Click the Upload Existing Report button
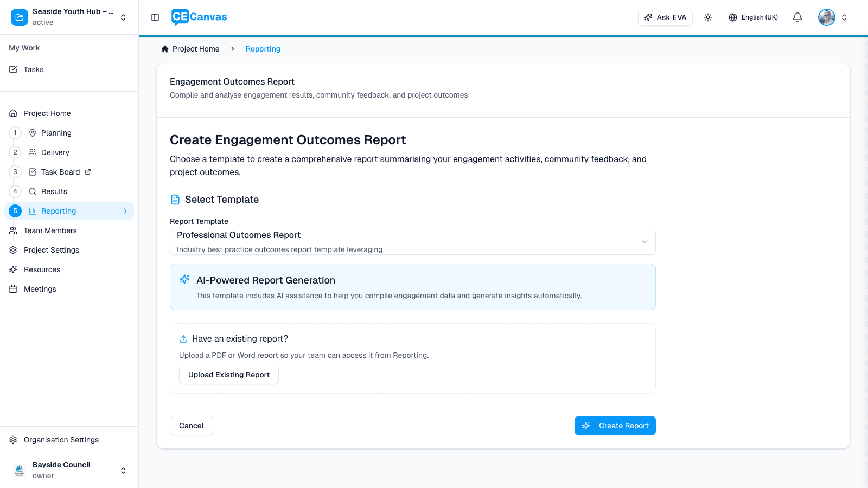Screen dimensions: 868x488 (228, 375)
